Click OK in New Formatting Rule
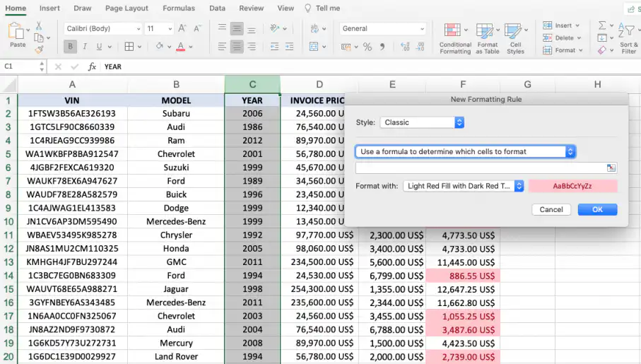 point(597,209)
